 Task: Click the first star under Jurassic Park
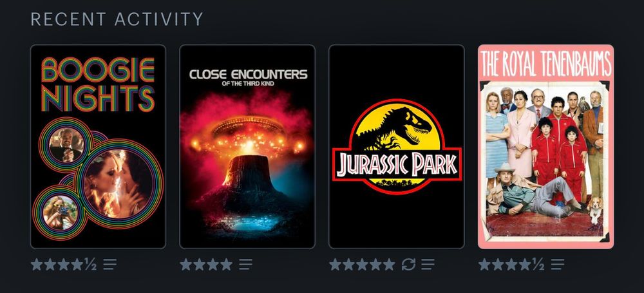[335, 264]
